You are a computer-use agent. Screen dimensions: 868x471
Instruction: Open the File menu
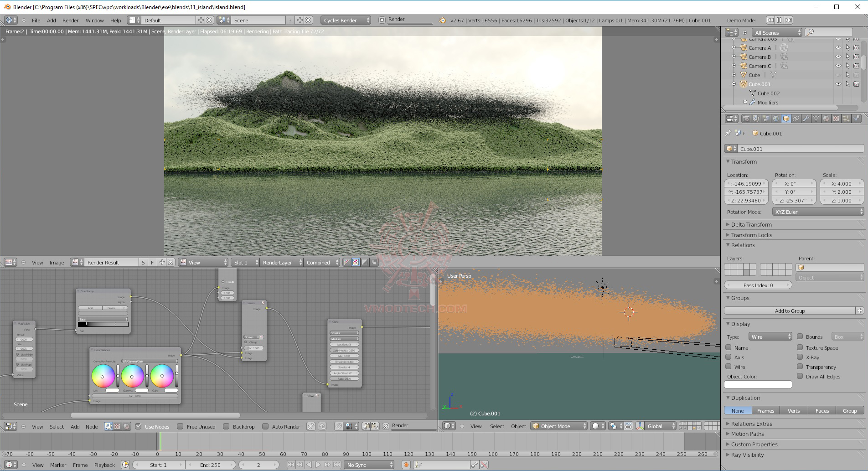tap(36, 20)
